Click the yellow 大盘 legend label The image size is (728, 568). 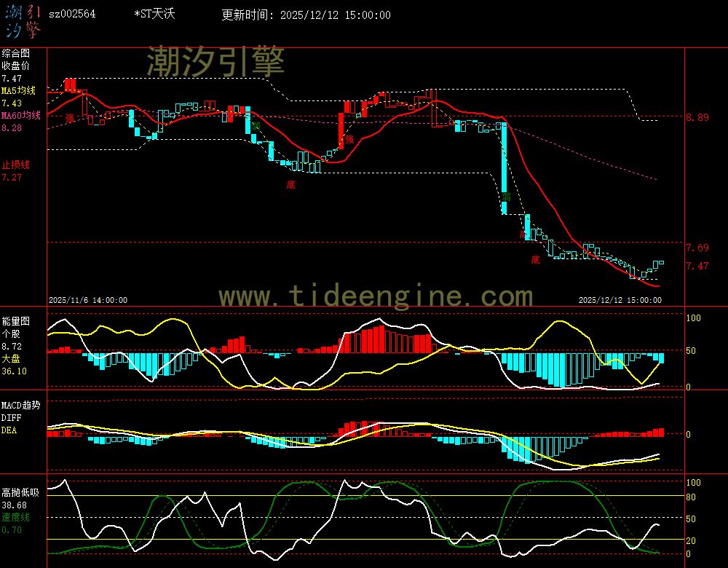click(x=11, y=358)
